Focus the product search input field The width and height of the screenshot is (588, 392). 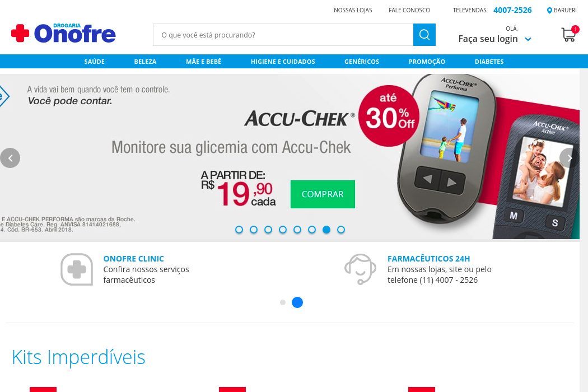click(x=283, y=35)
